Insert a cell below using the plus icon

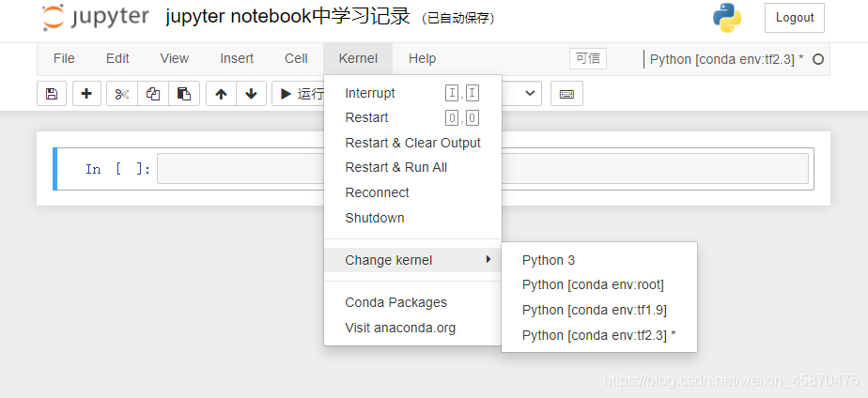[x=86, y=94]
